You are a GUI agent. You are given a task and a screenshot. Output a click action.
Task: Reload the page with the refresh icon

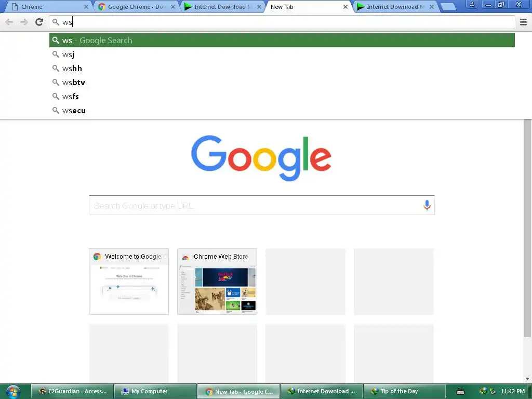click(x=39, y=22)
